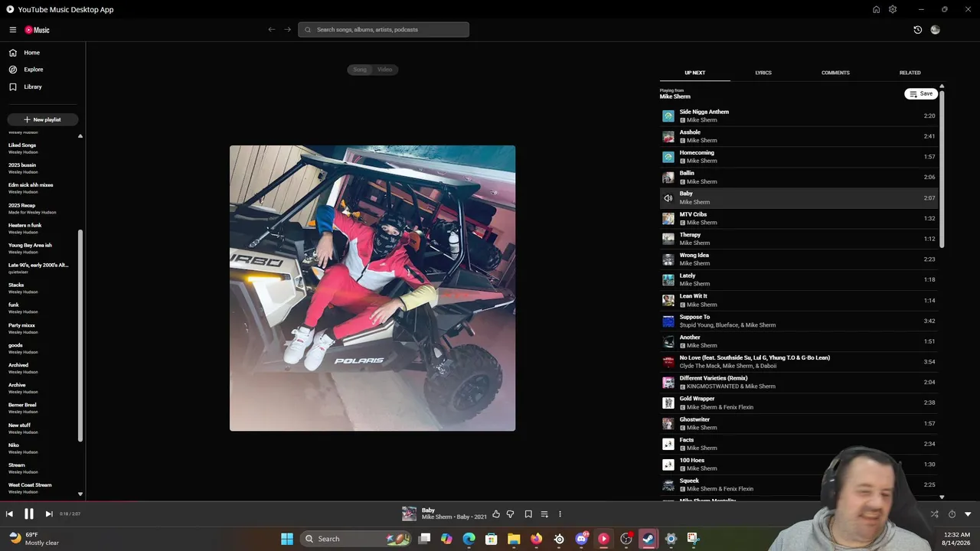Play Homecoming from the queue
Image resolution: width=980 pixels, height=551 pixels.
[799, 157]
